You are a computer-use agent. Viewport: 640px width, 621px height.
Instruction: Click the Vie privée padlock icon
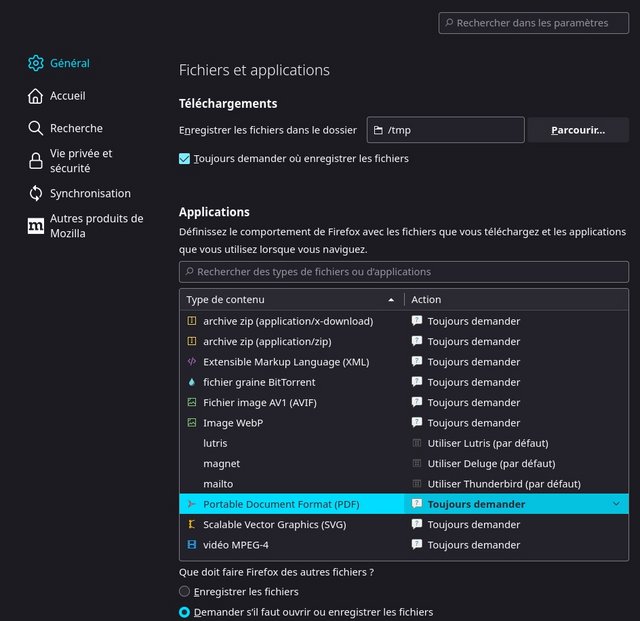coord(36,161)
